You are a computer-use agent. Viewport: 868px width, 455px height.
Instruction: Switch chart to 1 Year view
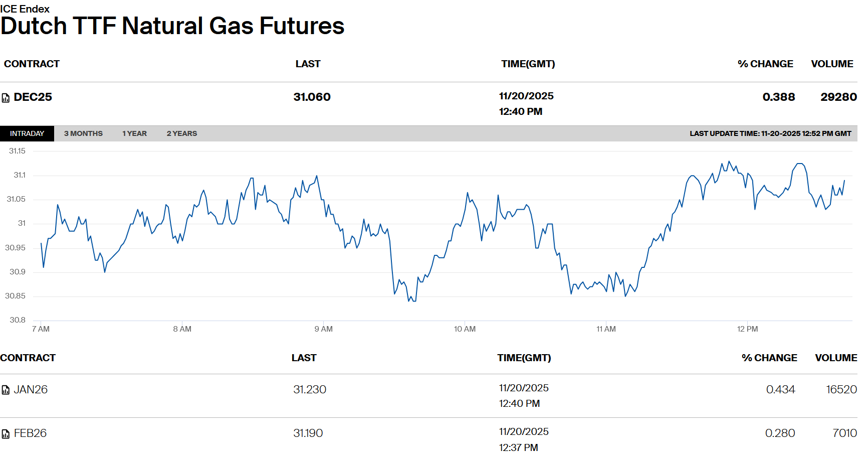[x=134, y=133]
